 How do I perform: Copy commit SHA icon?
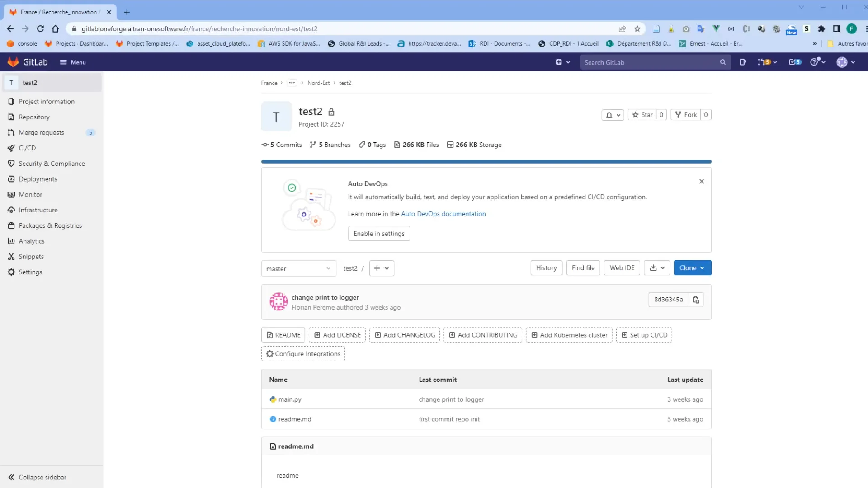point(696,300)
